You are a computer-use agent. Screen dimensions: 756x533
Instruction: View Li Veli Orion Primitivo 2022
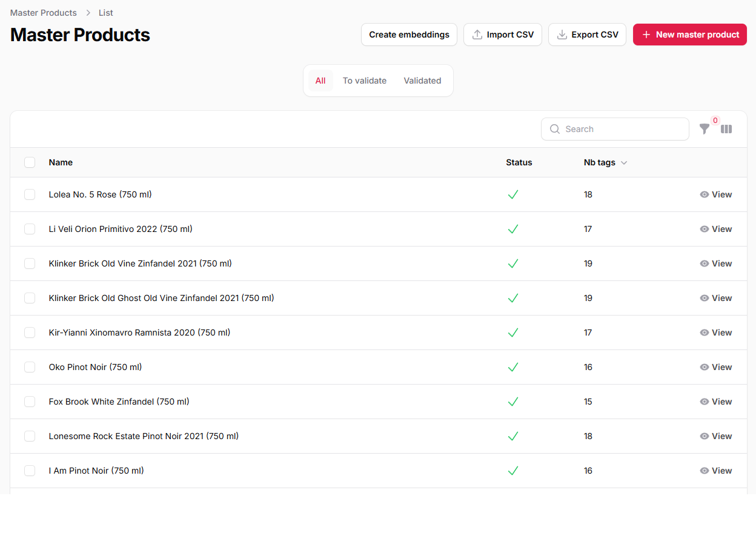point(715,229)
